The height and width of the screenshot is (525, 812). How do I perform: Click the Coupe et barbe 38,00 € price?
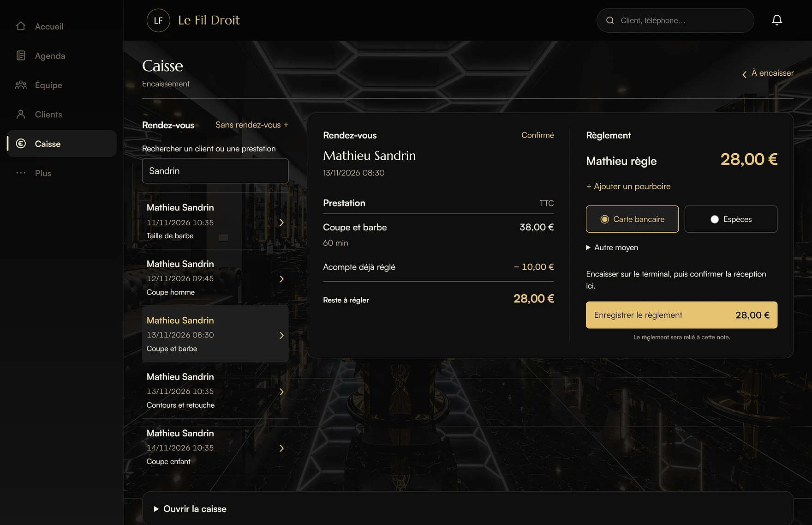coord(537,227)
